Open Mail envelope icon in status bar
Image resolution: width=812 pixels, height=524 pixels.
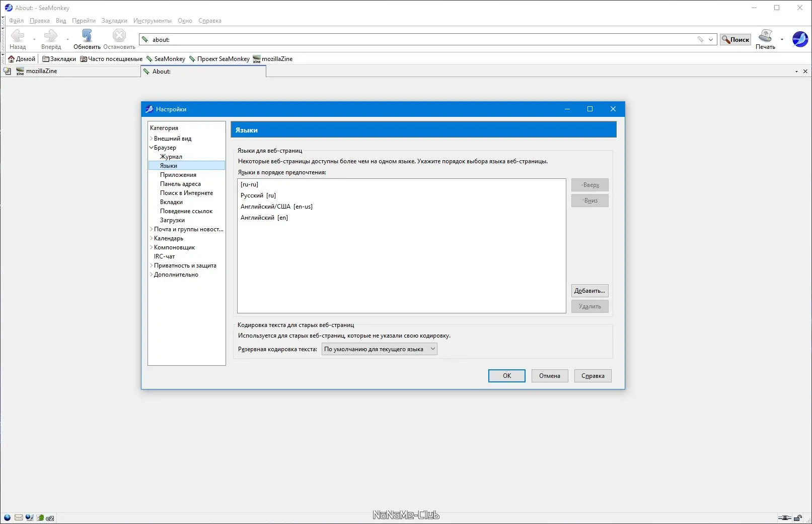[x=19, y=517]
